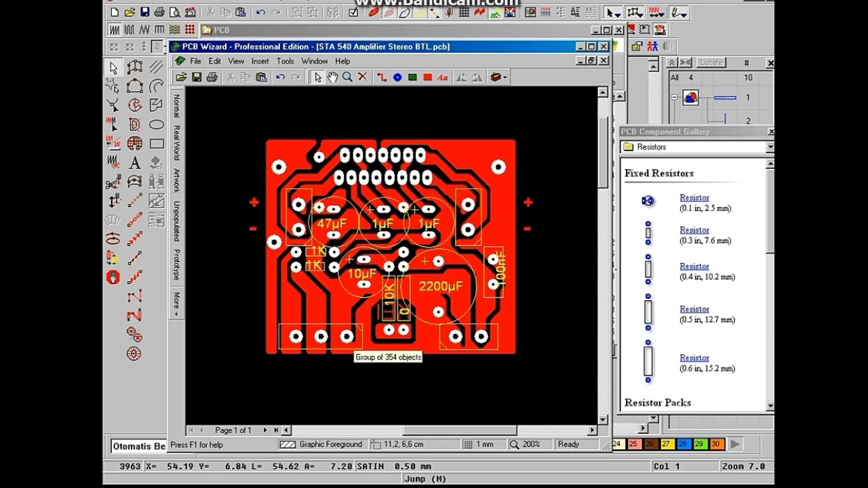Click the next page arrow beside Page 1 of 1

click(264, 430)
